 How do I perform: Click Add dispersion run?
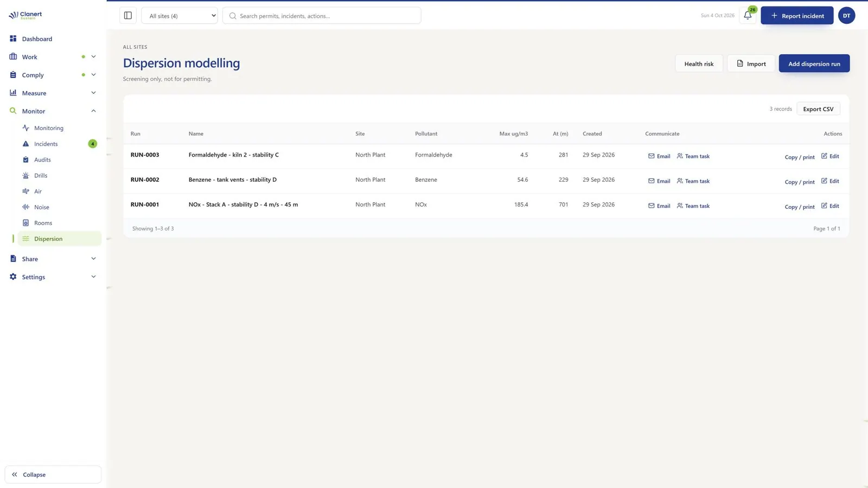coord(814,63)
